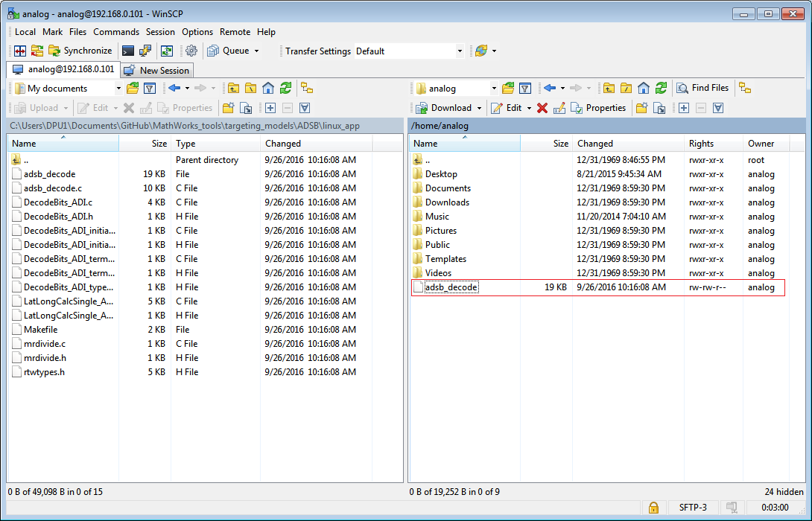Open the Mark menu
Screen dimensions: 812x521
52,32
